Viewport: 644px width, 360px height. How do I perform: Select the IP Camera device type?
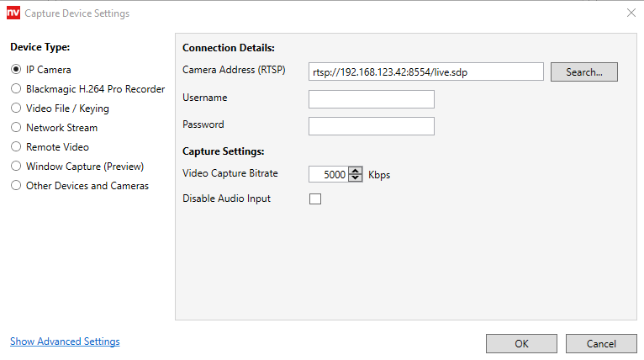pos(16,70)
